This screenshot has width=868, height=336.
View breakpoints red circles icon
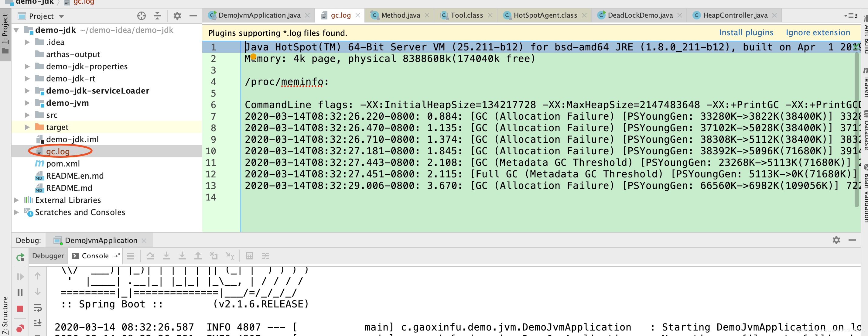20,328
